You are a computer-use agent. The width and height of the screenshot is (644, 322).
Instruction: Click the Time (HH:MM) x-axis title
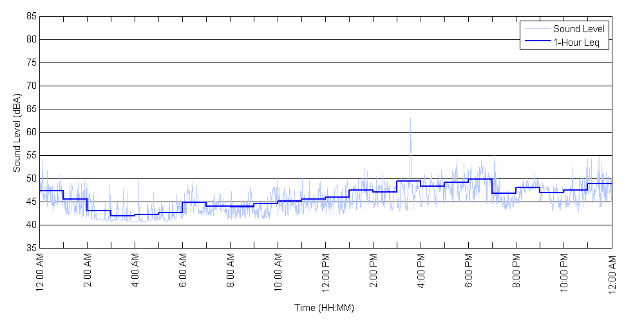coord(325,308)
